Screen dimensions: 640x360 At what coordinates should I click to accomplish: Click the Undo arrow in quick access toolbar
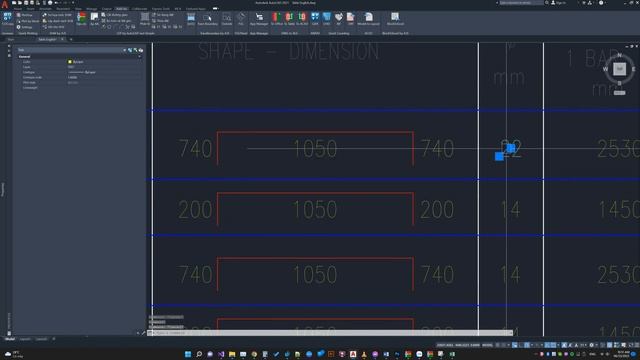[x=57, y=3]
